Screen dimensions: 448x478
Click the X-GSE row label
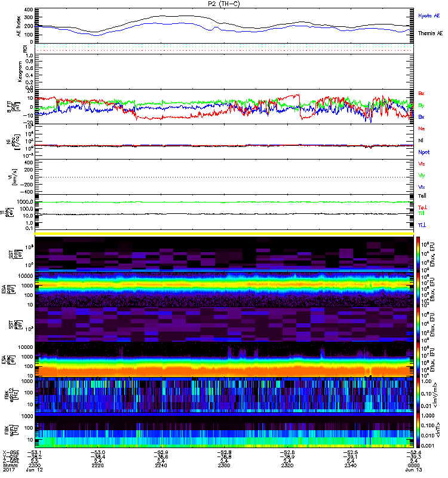[10, 452]
